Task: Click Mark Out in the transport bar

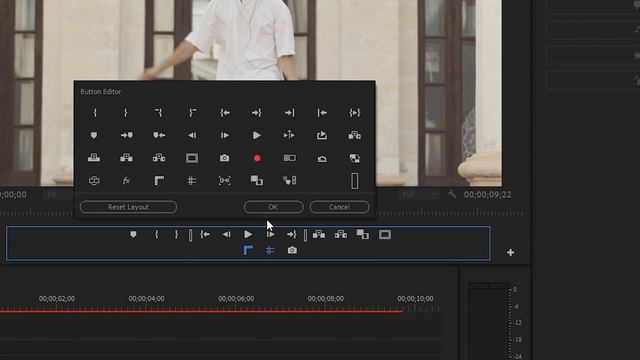Action: [176, 234]
